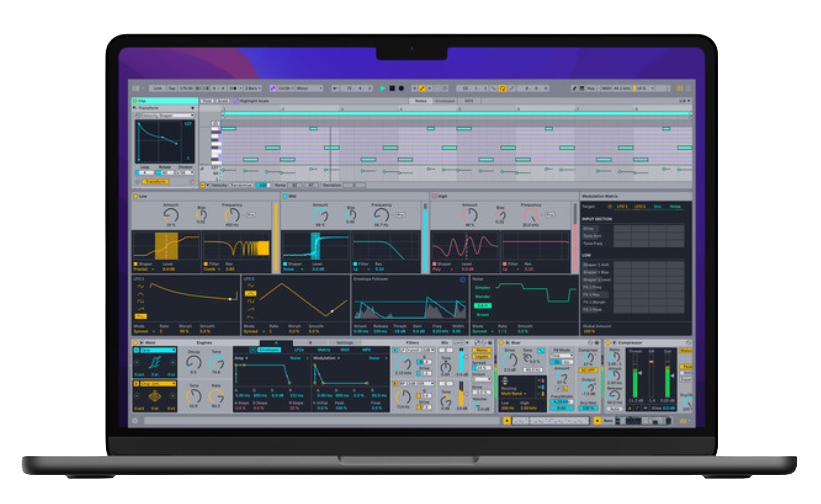Select Env tab in Modulation Matrix
821x504 pixels.
(658, 206)
